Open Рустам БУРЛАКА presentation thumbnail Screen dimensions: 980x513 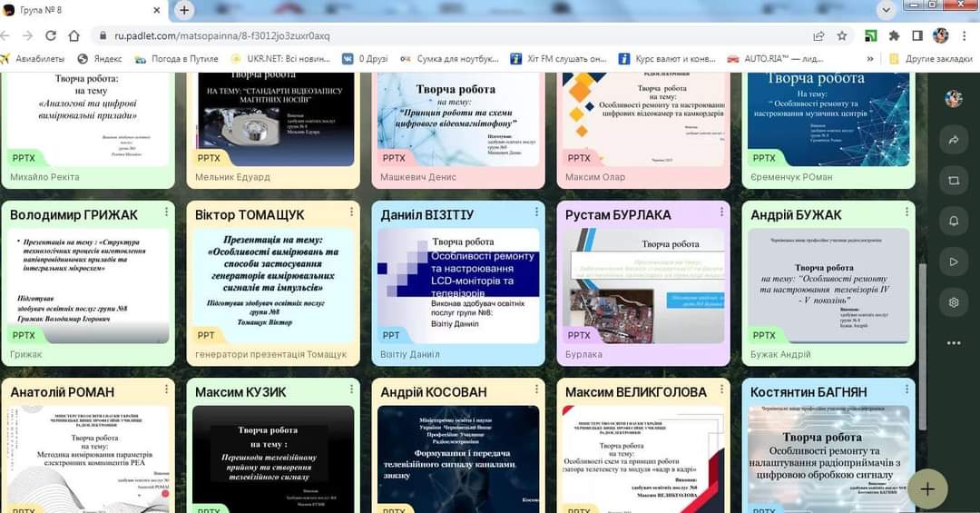(643, 286)
